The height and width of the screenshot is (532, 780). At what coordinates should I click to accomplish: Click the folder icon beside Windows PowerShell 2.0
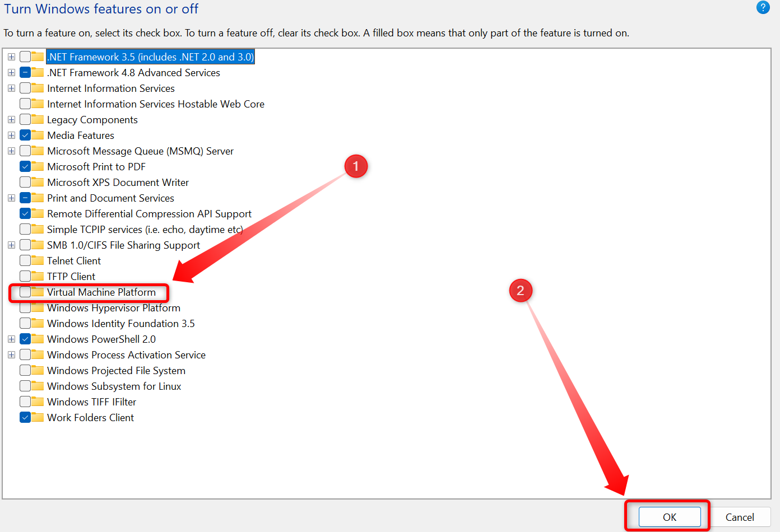click(38, 339)
